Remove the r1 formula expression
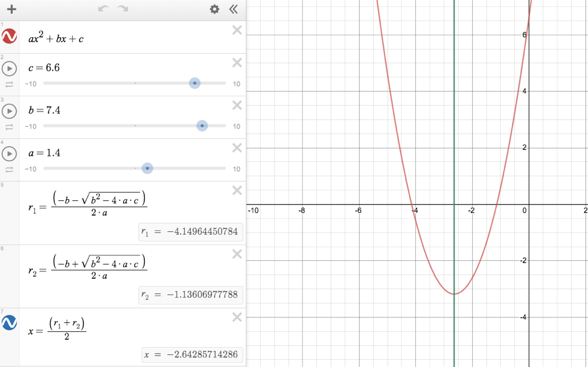The image size is (588, 367). pos(237,191)
